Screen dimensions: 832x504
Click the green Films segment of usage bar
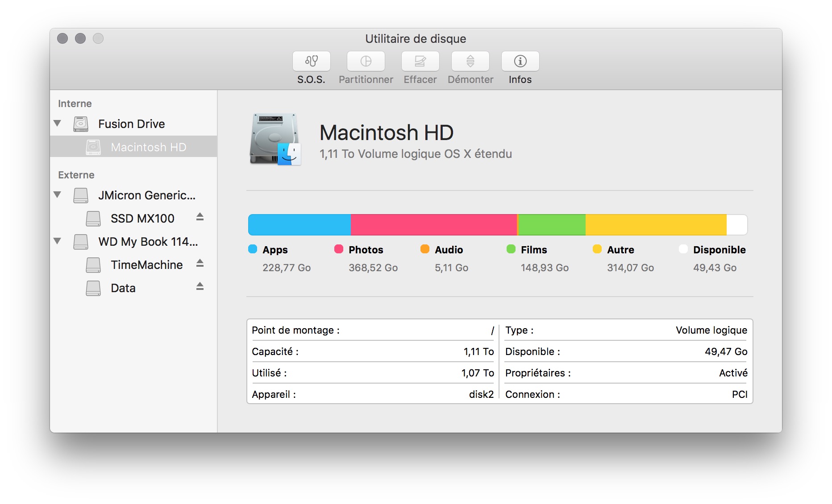coord(552,224)
